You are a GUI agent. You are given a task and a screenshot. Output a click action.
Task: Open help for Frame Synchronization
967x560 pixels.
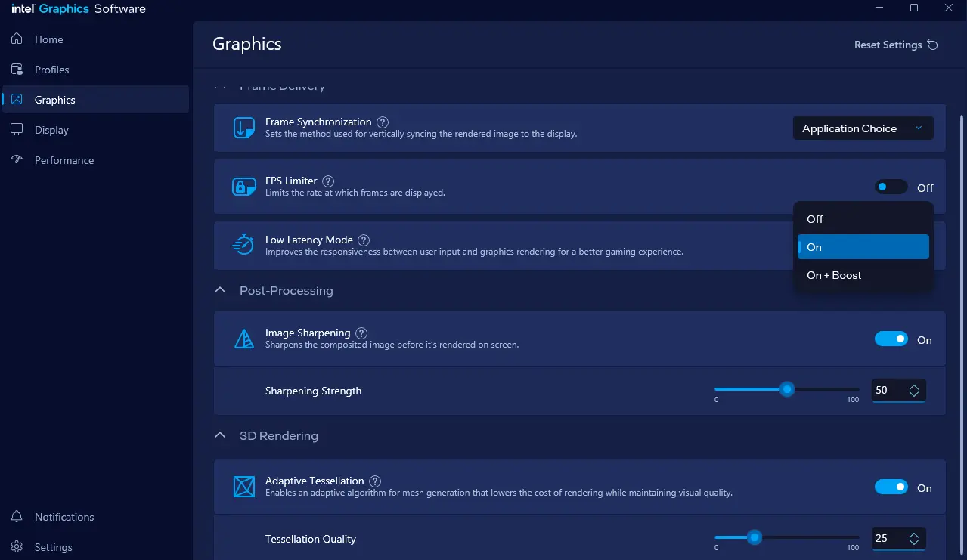(x=383, y=122)
